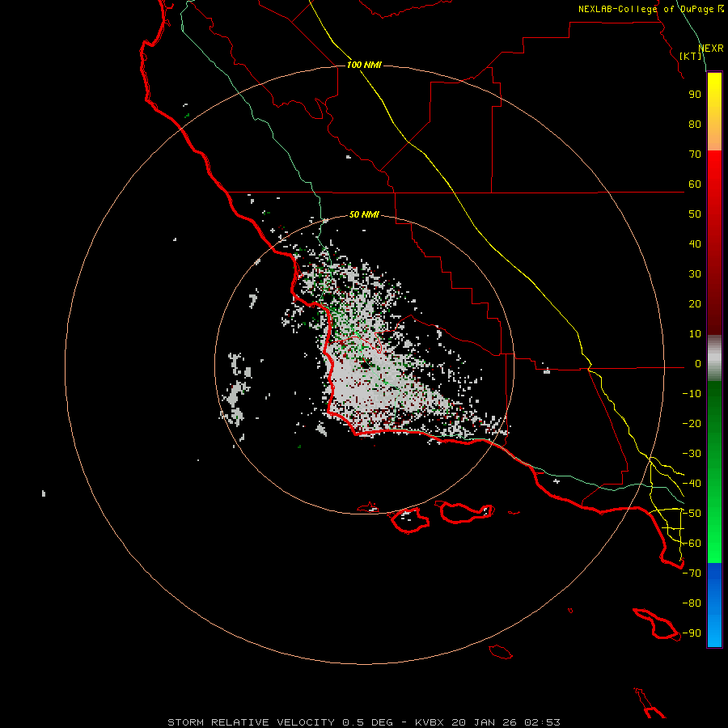Click the gray zero-velocity segment of the color bar
Image resolution: width=728 pixels, height=728 pixels.
pyautogui.click(x=714, y=358)
